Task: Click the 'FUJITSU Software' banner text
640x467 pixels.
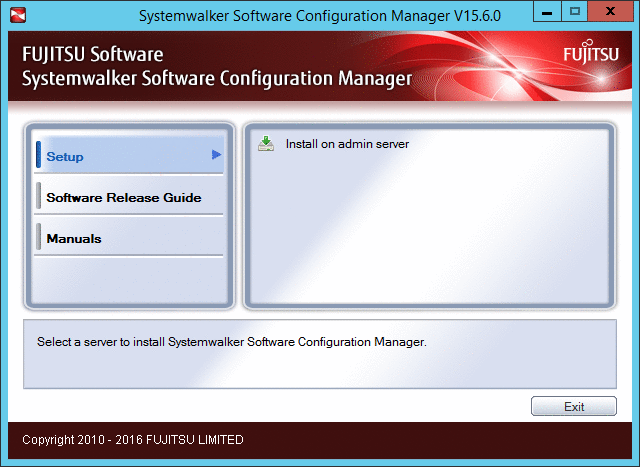Action: pyautogui.click(x=93, y=54)
